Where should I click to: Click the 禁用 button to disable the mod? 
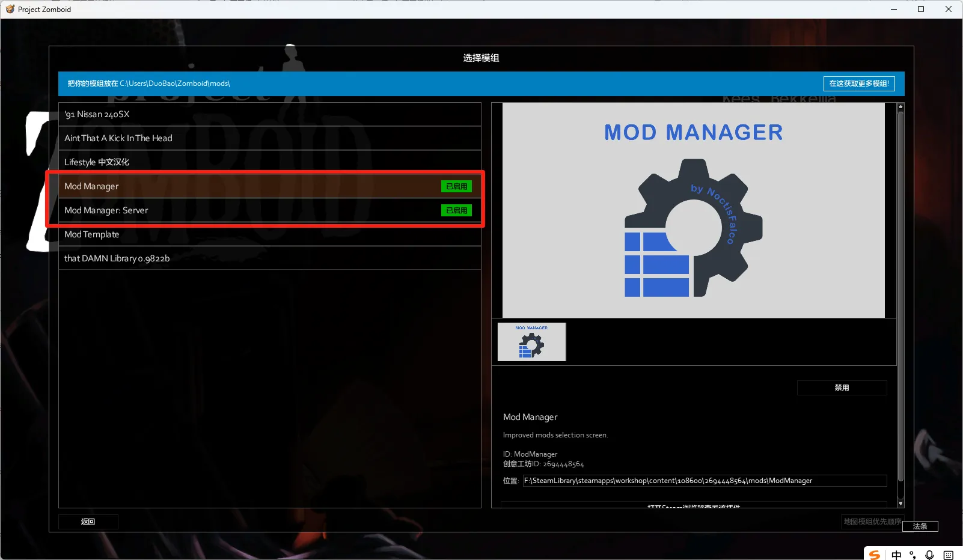coord(842,388)
